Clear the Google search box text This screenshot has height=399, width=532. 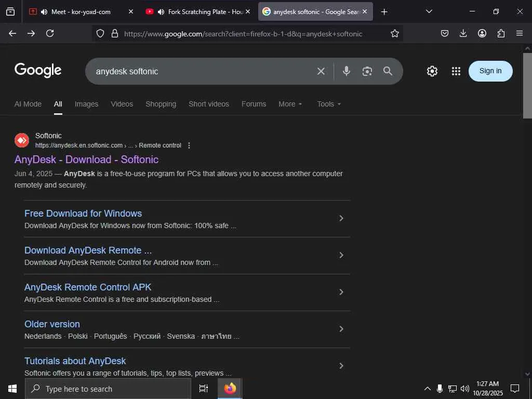(x=321, y=71)
